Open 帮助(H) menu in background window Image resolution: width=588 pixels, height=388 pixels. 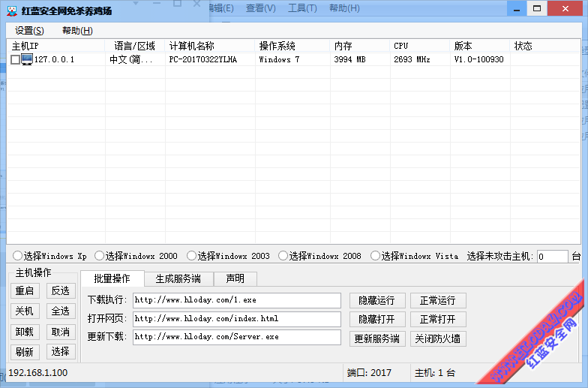click(344, 8)
